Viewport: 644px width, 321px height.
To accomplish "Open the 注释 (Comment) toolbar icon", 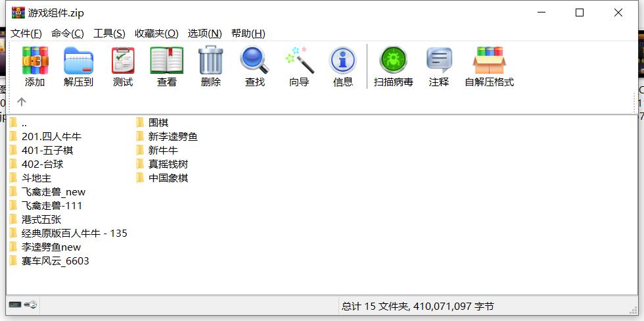I will point(439,61).
